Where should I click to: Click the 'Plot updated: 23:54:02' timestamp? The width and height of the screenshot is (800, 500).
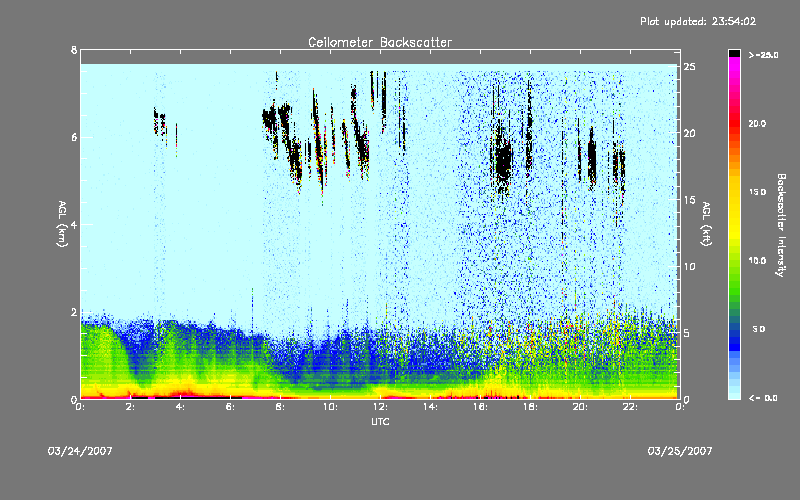click(698, 21)
